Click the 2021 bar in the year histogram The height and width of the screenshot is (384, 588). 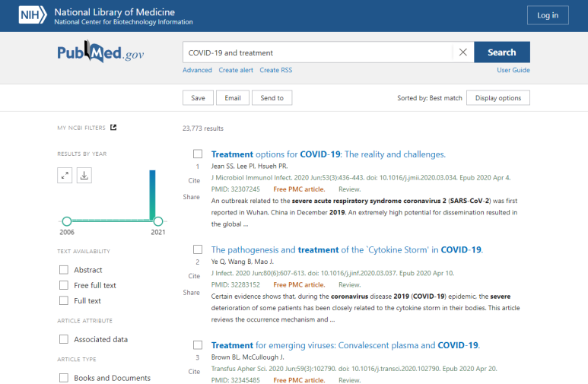[x=152, y=195]
